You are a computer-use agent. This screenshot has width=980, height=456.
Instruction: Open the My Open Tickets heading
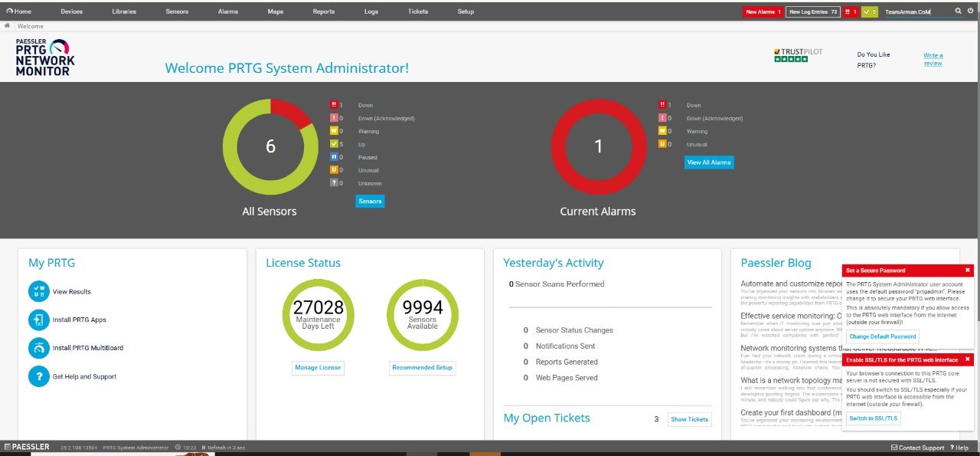click(x=547, y=418)
